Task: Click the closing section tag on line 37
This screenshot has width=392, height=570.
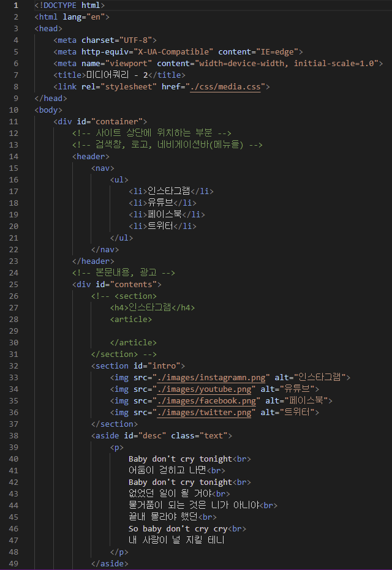Action: click(114, 424)
